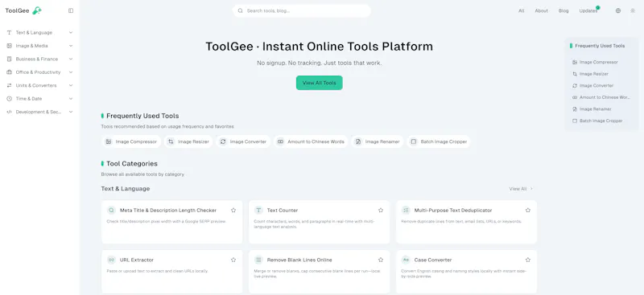Image resolution: width=644 pixels, height=295 pixels.
Task: Open the URL Extractor card title
Action: point(137,260)
